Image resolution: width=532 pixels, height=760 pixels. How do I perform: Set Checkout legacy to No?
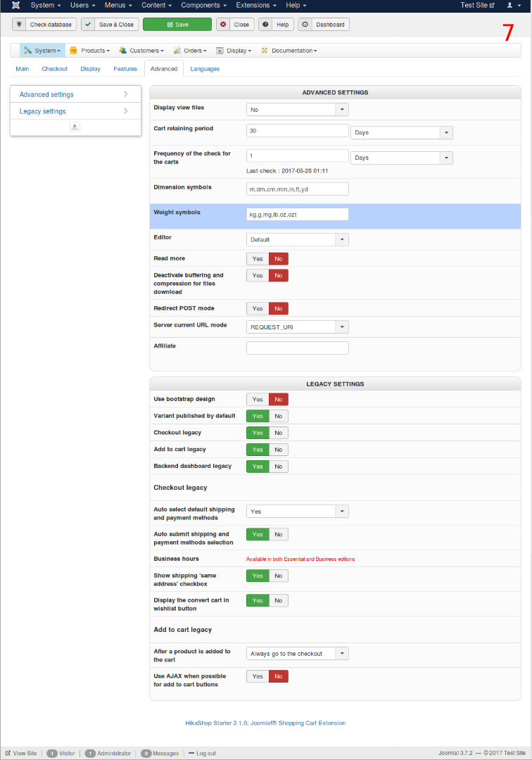[279, 433]
